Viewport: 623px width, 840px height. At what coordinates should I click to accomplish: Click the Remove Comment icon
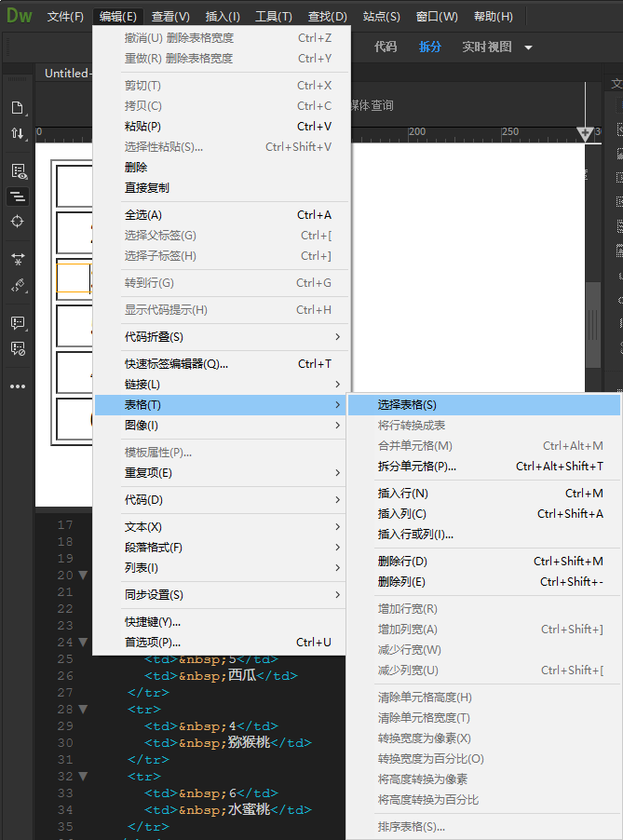pyautogui.click(x=18, y=348)
